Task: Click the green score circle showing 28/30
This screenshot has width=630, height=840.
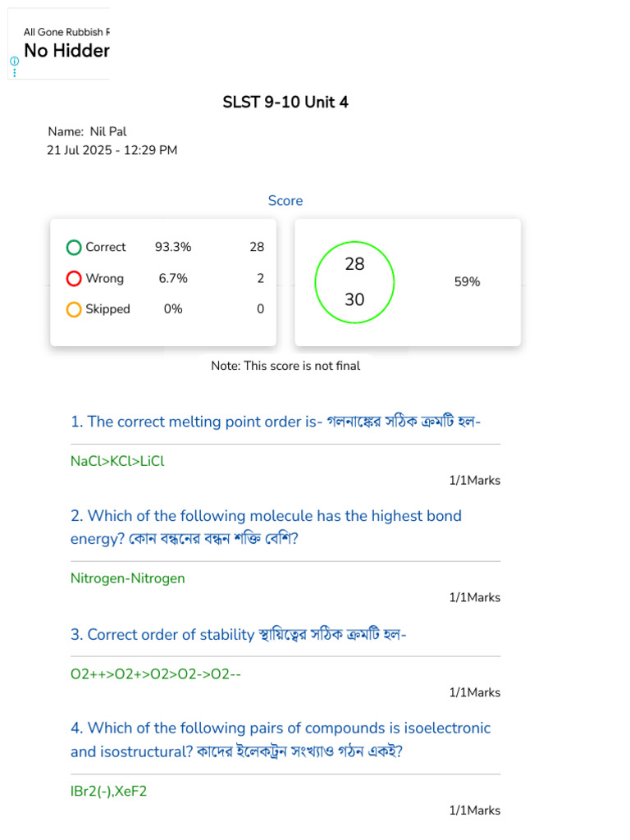Action: [x=354, y=282]
